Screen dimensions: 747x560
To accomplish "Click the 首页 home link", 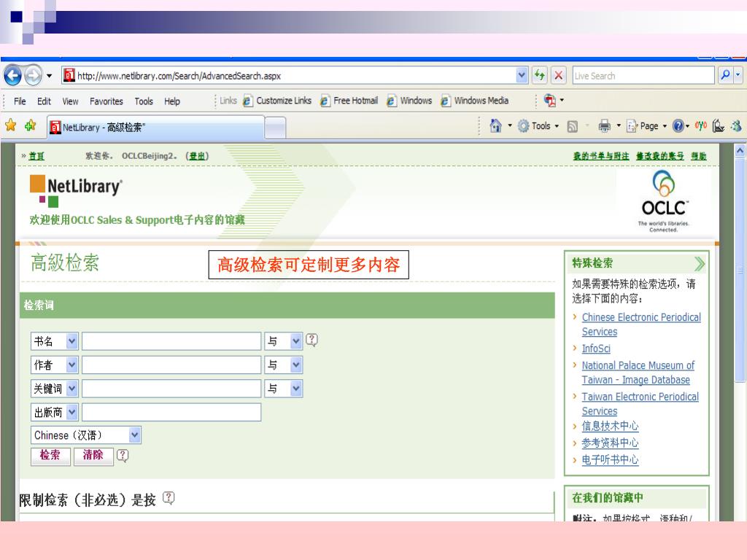I will coord(36,156).
